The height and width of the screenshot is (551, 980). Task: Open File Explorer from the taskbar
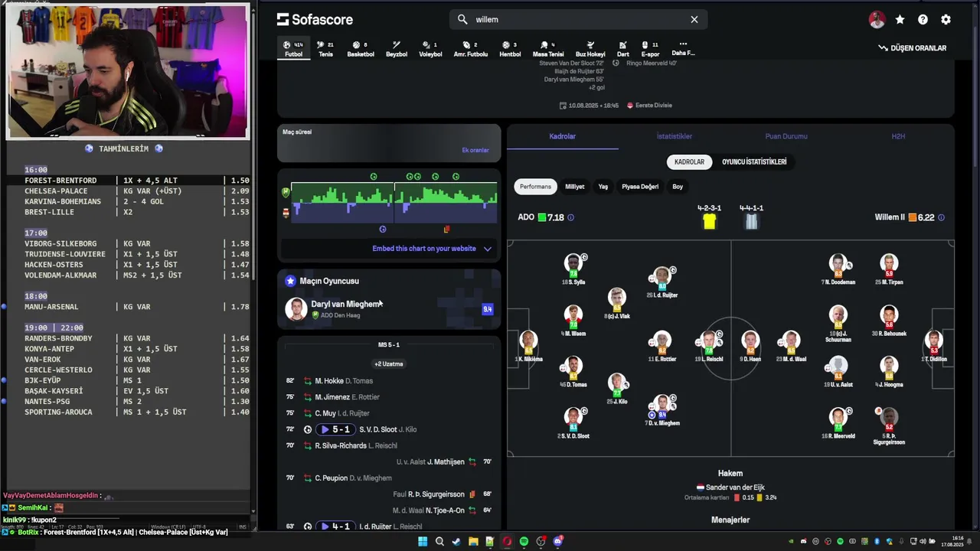tap(473, 541)
